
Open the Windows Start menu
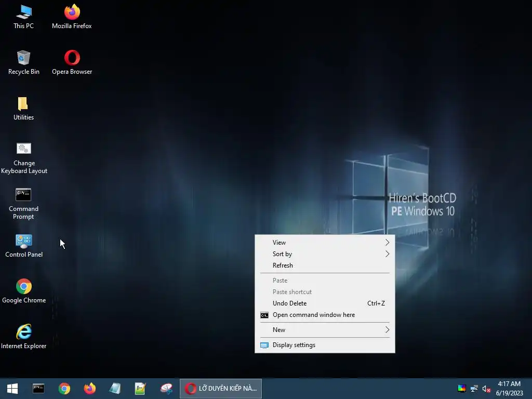click(x=12, y=389)
